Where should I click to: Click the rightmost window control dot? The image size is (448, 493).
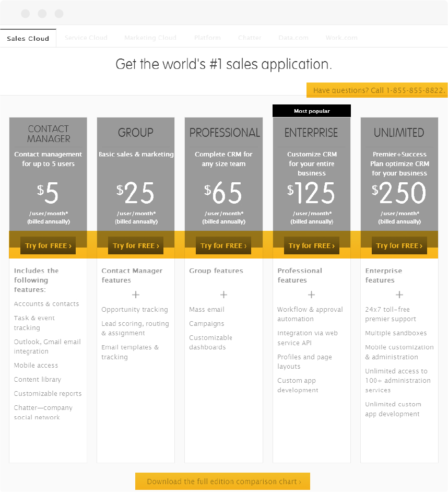pyautogui.click(x=58, y=13)
